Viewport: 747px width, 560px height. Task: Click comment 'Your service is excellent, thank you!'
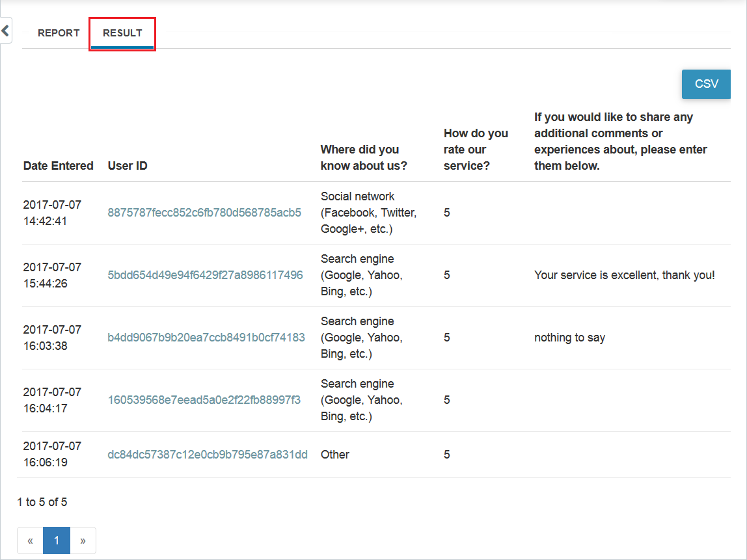(625, 274)
